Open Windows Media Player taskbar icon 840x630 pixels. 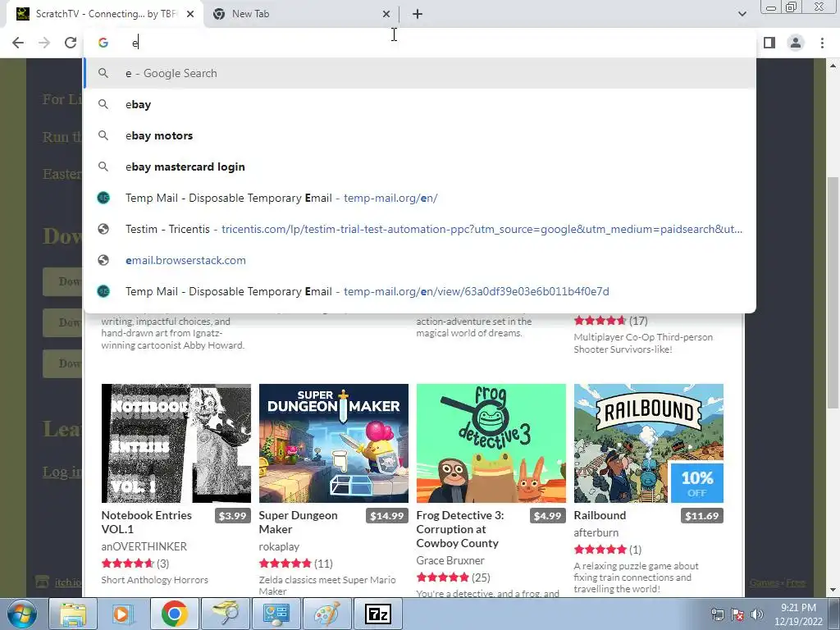pyautogui.click(x=123, y=614)
